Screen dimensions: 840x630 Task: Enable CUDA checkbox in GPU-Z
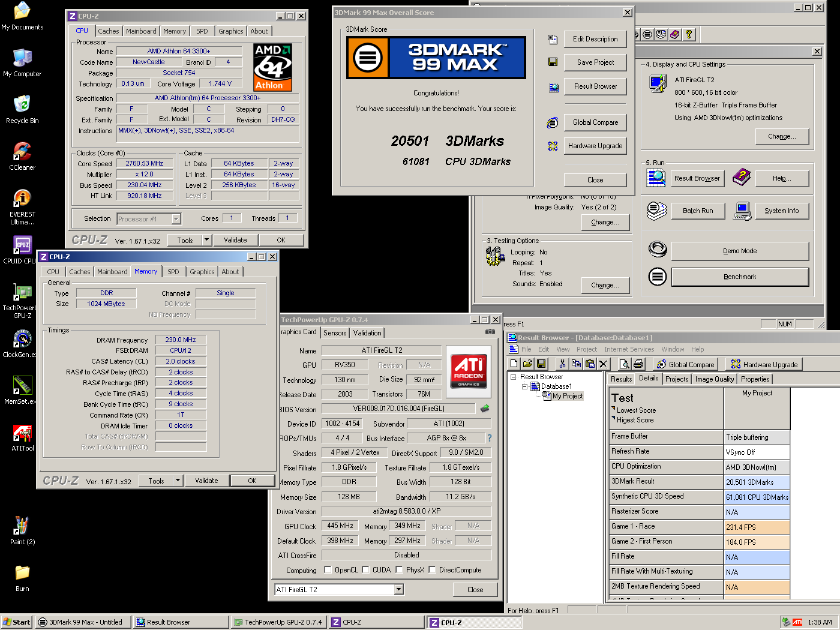click(x=365, y=570)
